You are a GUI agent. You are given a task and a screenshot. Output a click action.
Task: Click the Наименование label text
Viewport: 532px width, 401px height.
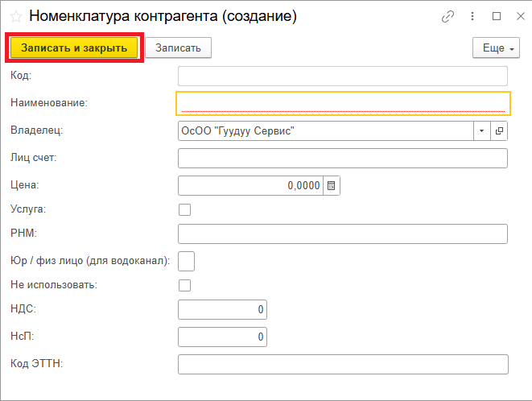tap(49, 102)
